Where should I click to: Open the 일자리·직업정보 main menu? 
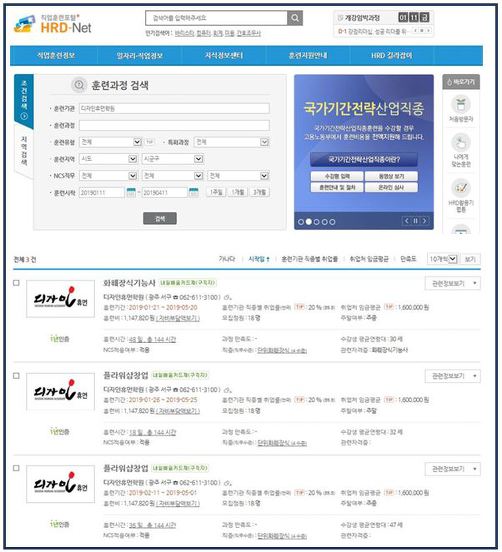[x=139, y=55]
